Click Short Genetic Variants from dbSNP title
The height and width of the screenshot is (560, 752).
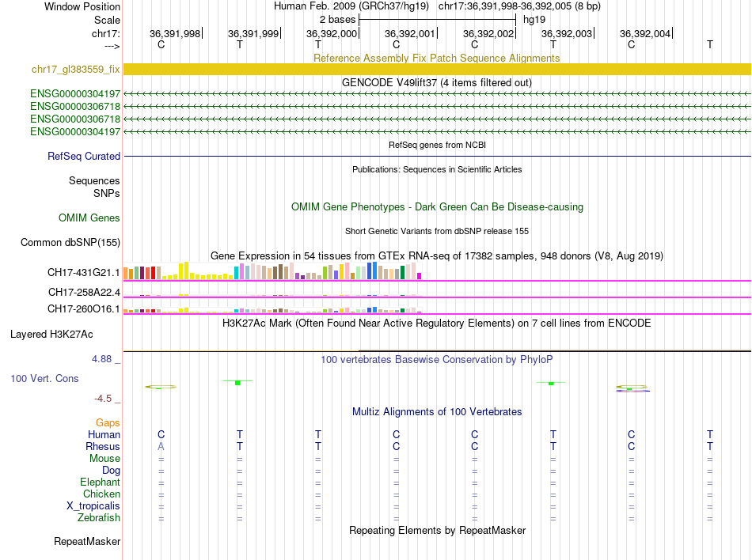pyautogui.click(x=437, y=231)
